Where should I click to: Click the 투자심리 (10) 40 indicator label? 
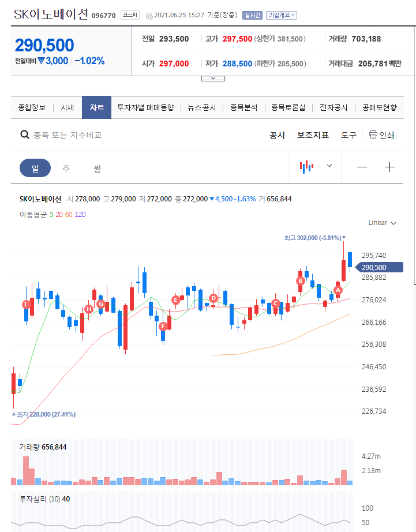tap(45, 499)
